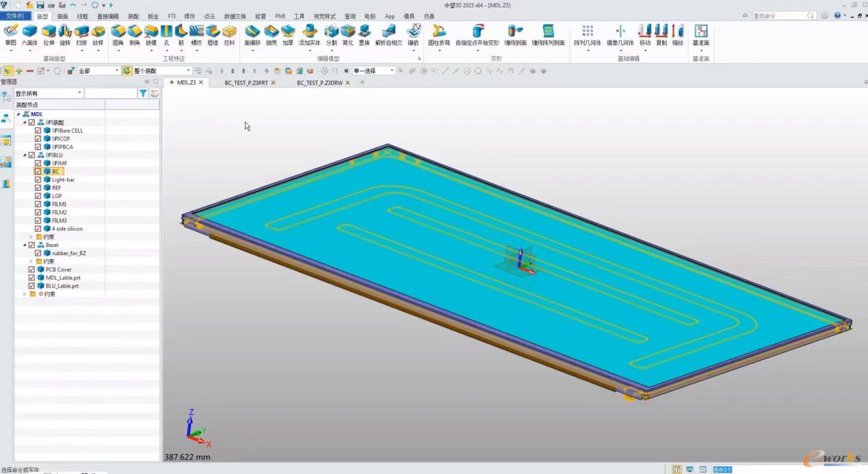Toggle the Light-bar visibility checkbox
The width and height of the screenshot is (868, 474).
click(38, 179)
